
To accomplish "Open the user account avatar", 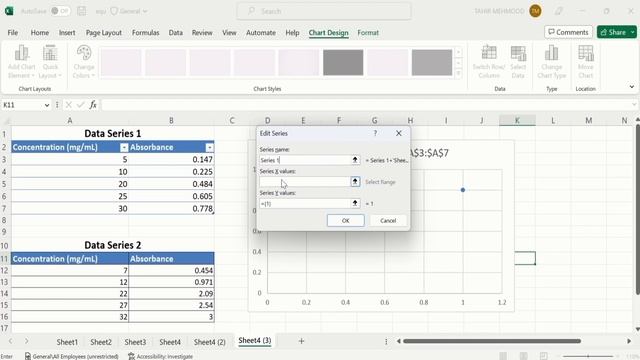I will [536, 11].
